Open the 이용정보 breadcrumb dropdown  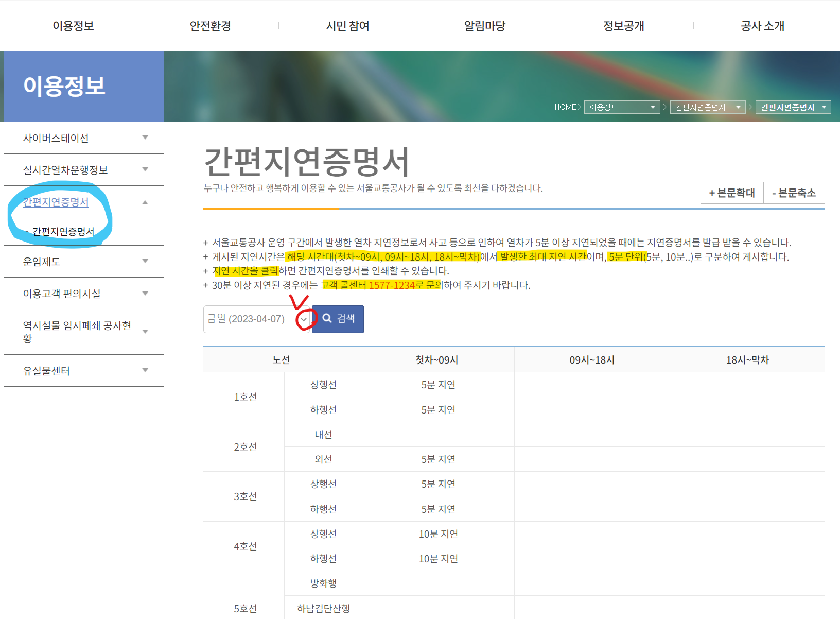pyautogui.click(x=653, y=107)
